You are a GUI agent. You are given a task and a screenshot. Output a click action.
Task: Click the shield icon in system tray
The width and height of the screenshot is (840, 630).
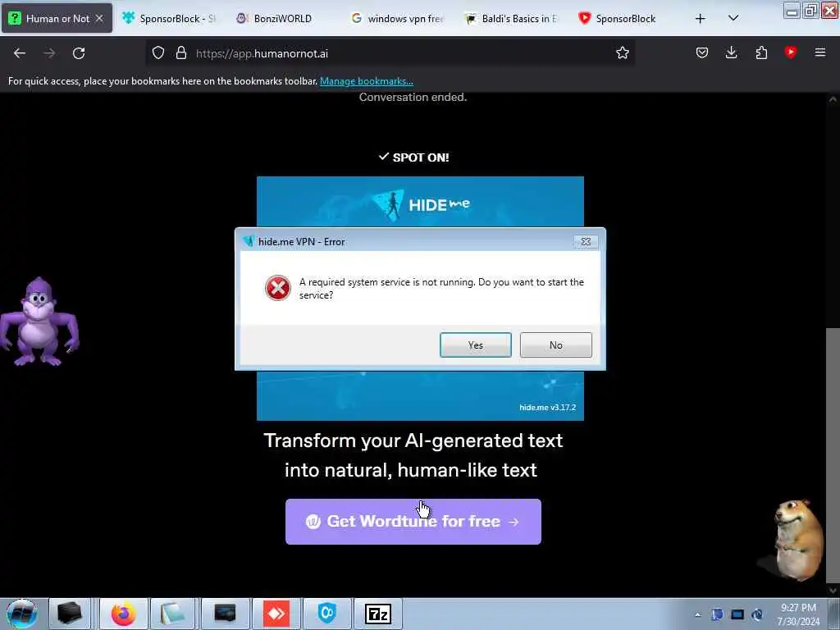pyautogui.click(x=717, y=615)
